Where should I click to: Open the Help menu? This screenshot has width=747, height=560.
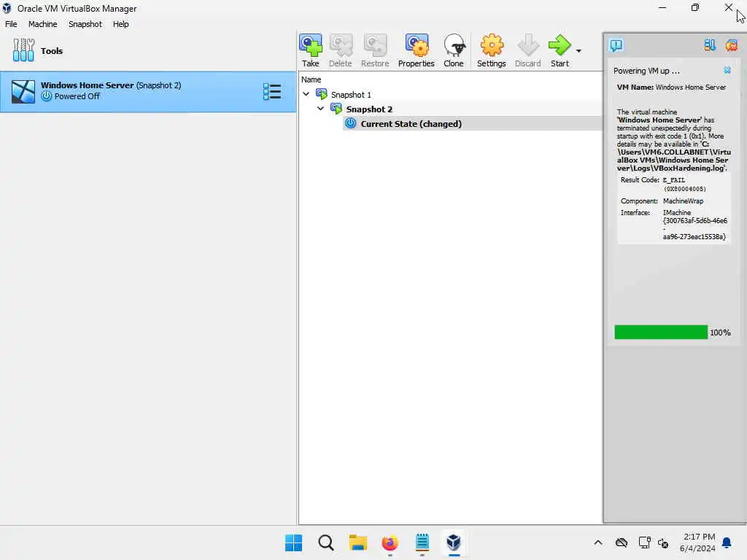pos(120,24)
